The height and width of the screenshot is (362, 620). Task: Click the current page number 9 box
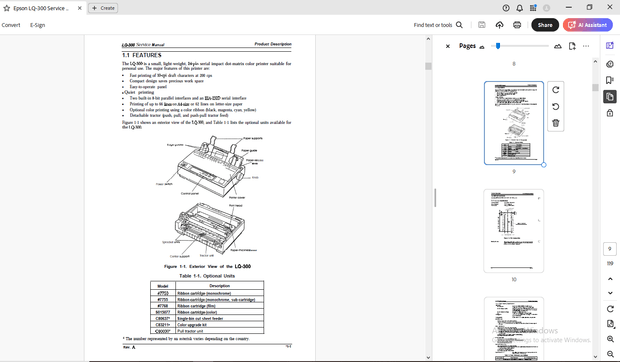pyautogui.click(x=610, y=249)
